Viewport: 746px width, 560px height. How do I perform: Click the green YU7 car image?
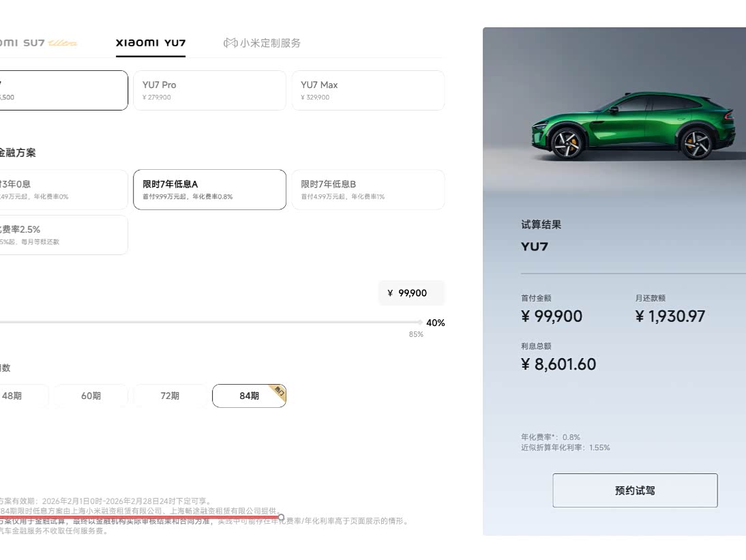click(x=638, y=126)
